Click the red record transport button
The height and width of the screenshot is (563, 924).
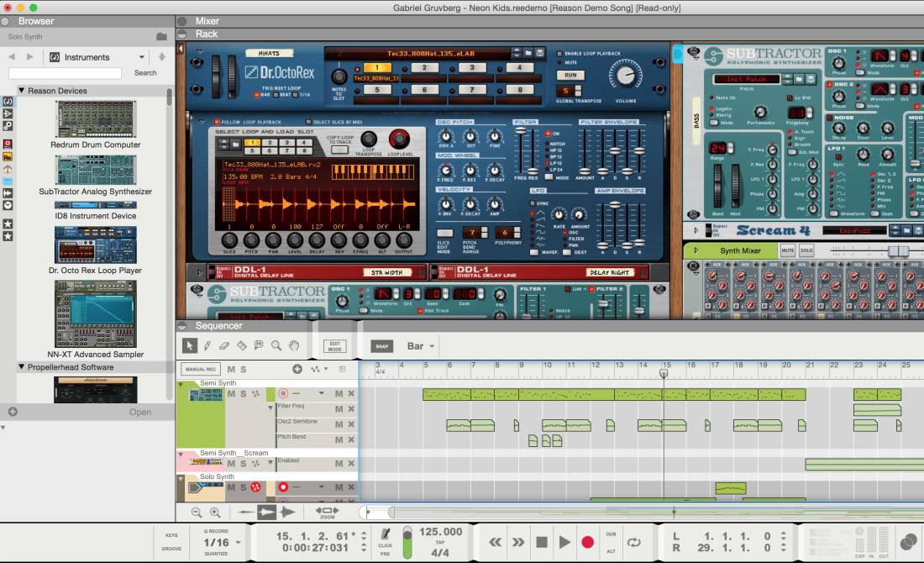point(587,542)
